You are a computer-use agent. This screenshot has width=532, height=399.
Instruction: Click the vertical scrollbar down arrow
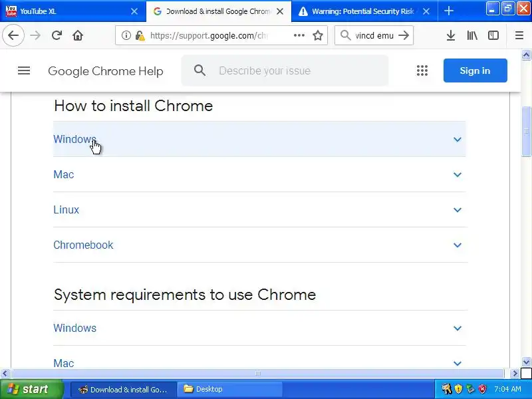pyautogui.click(x=526, y=362)
